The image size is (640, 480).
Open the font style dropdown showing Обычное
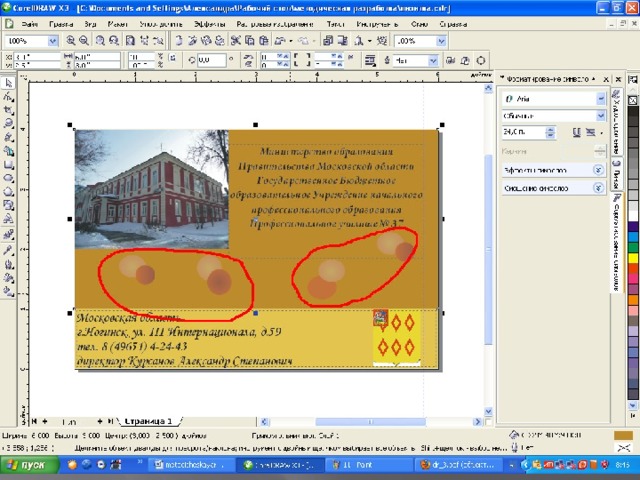[x=600, y=115]
